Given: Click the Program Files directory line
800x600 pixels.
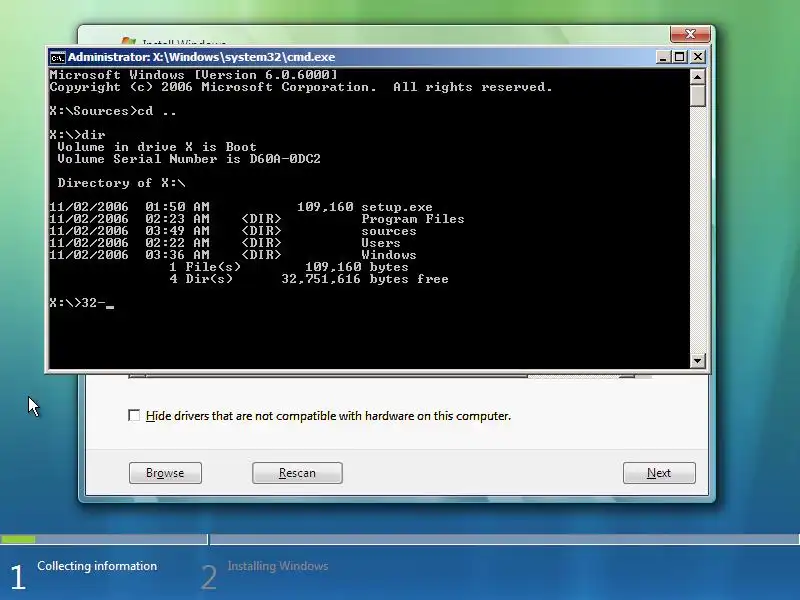Looking at the screenshot, I should (x=257, y=219).
